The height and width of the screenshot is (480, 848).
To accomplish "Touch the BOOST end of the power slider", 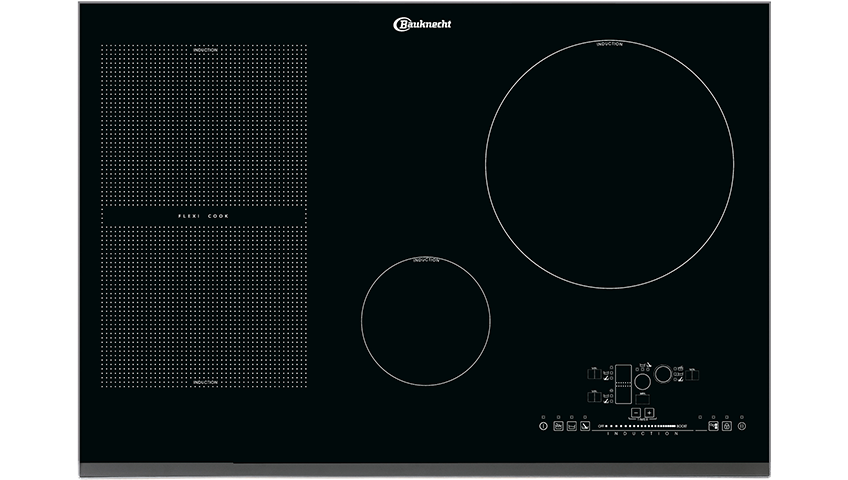I will pos(682,426).
